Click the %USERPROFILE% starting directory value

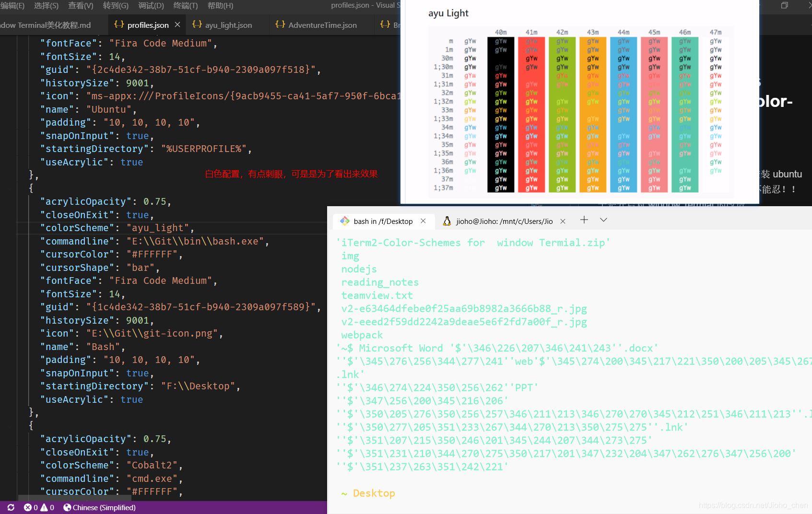pos(204,149)
